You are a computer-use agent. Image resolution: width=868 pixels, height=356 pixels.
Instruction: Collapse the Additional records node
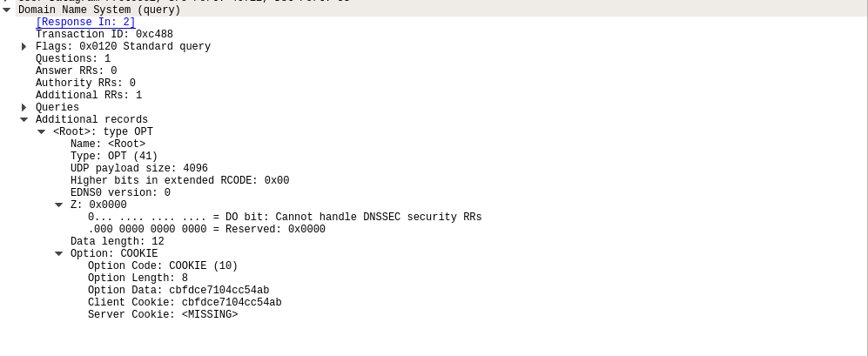click(x=24, y=119)
